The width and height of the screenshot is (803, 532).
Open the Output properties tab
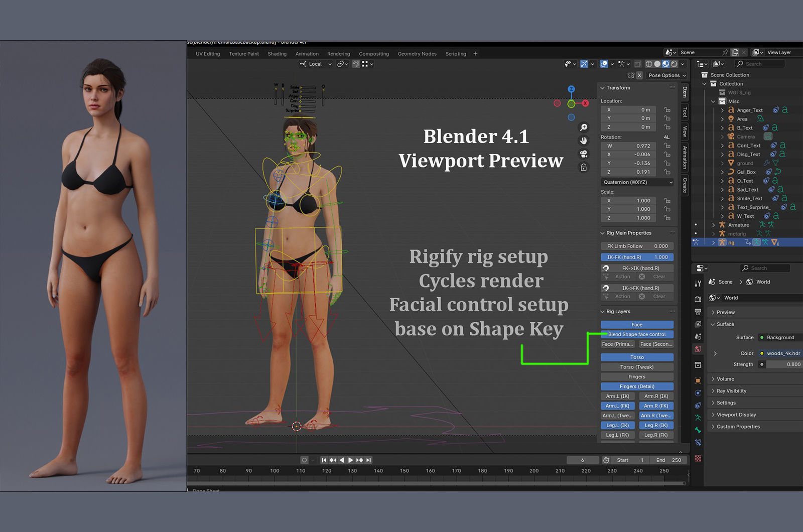point(698,312)
